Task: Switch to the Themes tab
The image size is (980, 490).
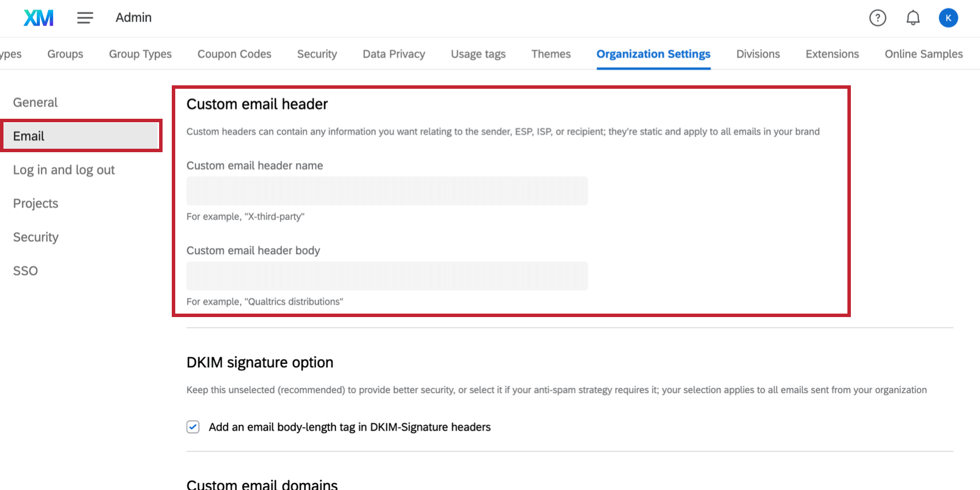Action: coord(551,54)
